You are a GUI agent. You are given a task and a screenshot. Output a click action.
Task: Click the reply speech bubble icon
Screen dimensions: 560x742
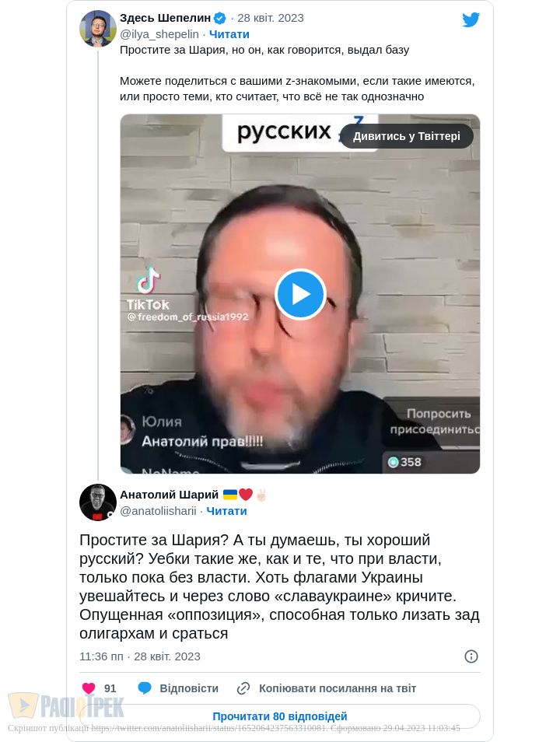click(x=145, y=688)
